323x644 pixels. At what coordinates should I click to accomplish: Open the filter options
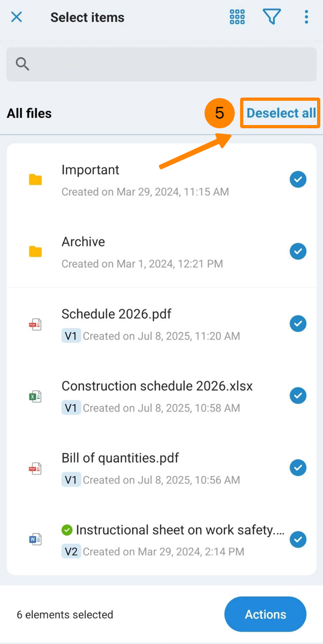pyautogui.click(x=272, y=17)
